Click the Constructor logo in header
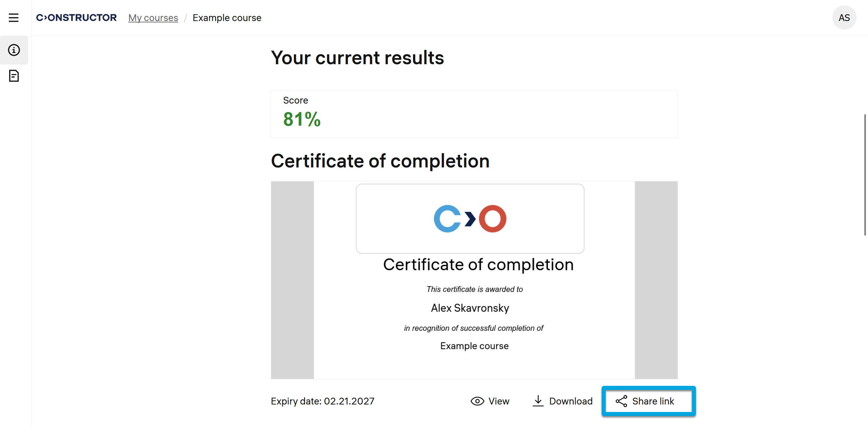Screen dimensions: 868x432 click(x=76, y=18)
